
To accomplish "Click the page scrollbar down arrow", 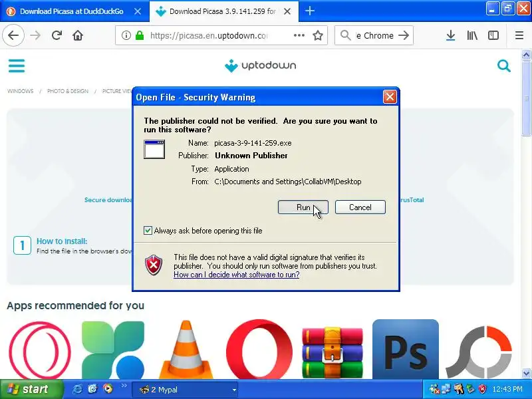I will click(x=526, y=374).
